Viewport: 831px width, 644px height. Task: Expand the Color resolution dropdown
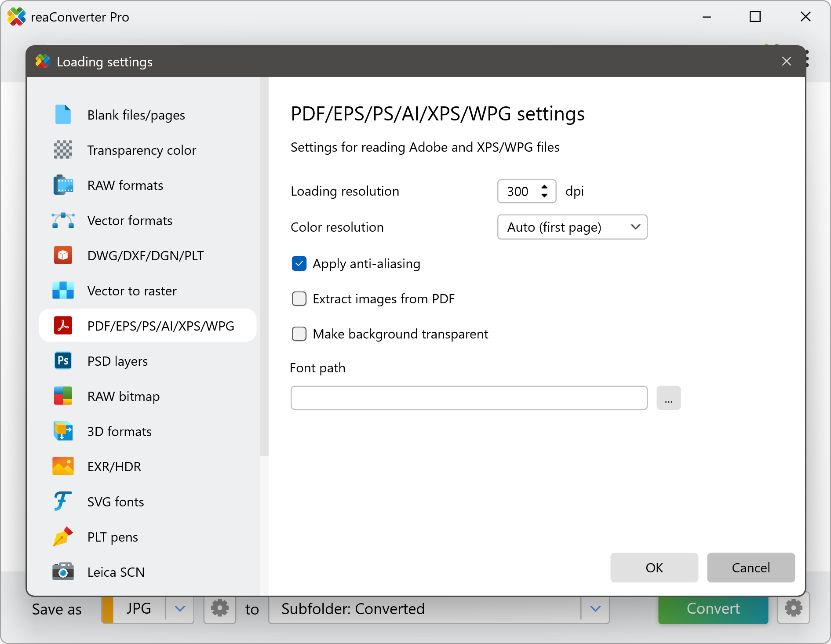[x=572, y=227]
